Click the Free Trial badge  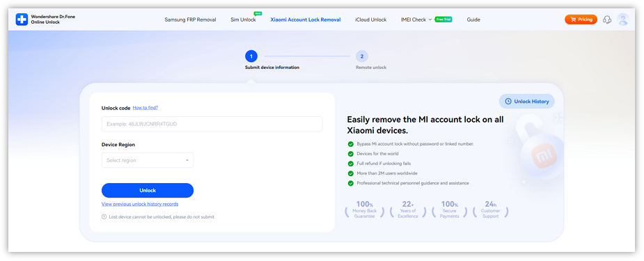(x=443, y=19)
